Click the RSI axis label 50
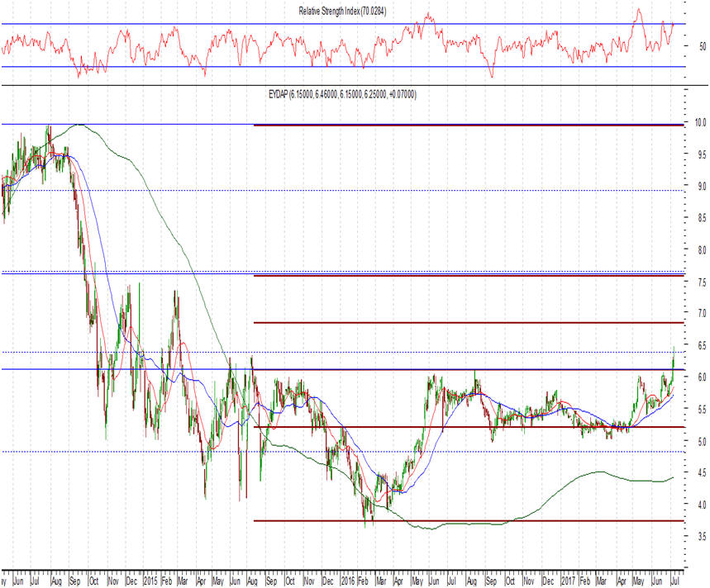 [x=703, y=46]
